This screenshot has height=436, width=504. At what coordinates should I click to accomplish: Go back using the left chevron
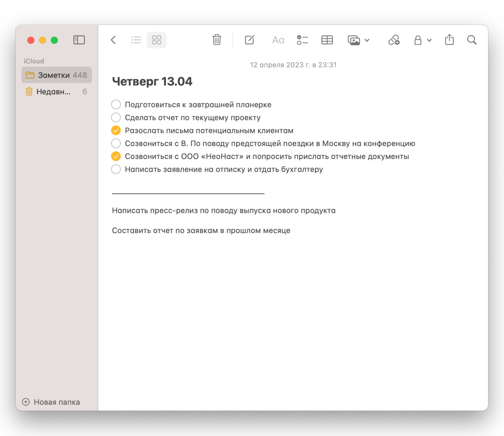pos(113,40)
